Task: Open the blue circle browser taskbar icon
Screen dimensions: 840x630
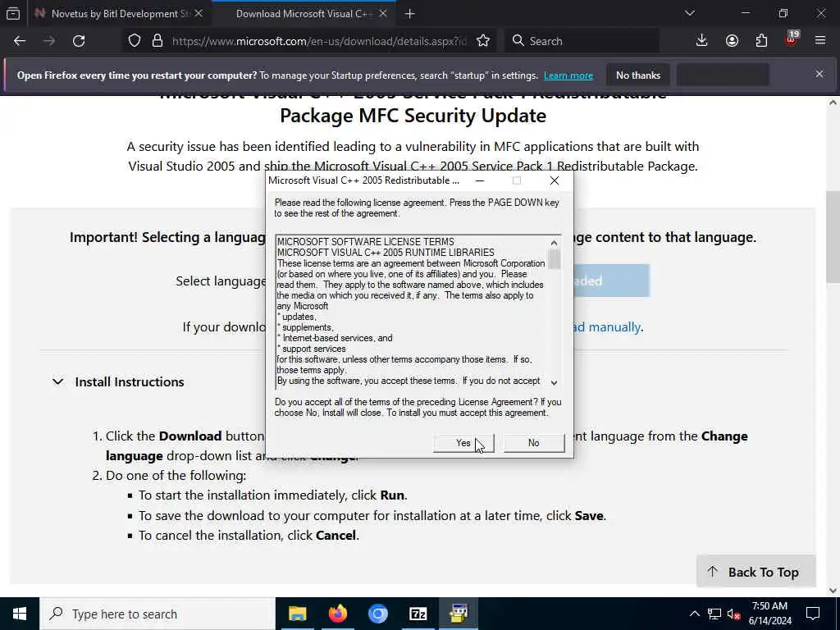Action: 377,614
